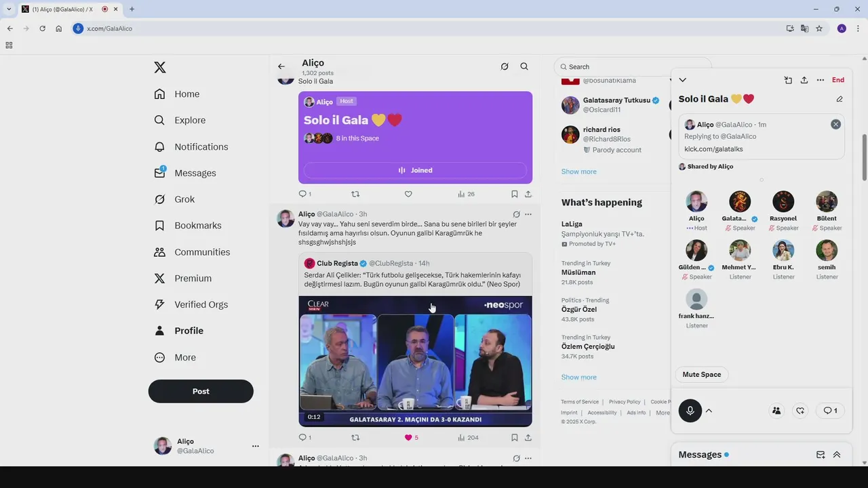This screenshot has width=868, height=488.
Task: Open Home from the left sidebar
Action: 177,94
